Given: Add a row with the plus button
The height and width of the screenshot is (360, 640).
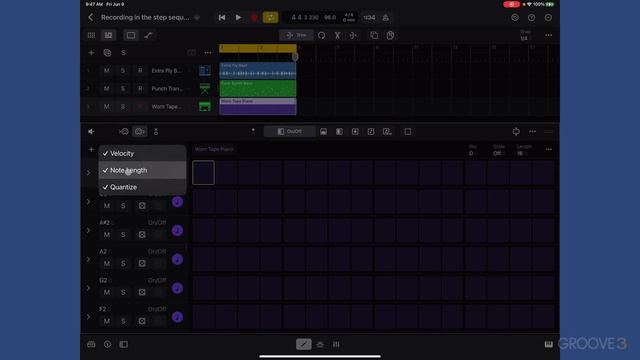Looking at the screenshot, I should (x=91, y=149).
